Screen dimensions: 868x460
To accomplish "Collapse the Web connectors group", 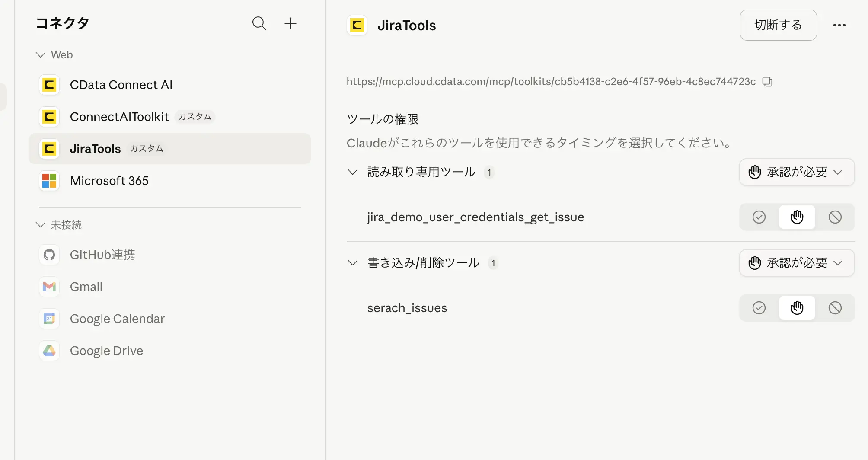I will (41, 55).
